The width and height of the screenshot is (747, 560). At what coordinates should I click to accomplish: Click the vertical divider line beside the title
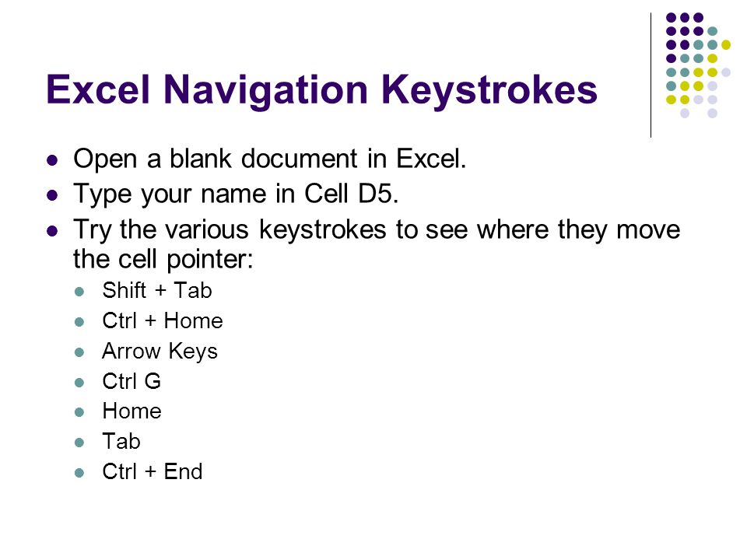[651, 75]
